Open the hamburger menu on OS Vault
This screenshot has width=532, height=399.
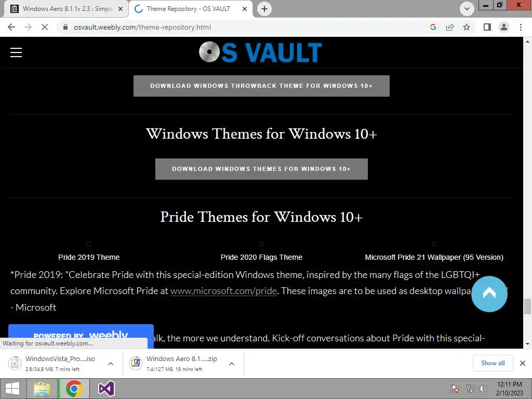[16, 52]
